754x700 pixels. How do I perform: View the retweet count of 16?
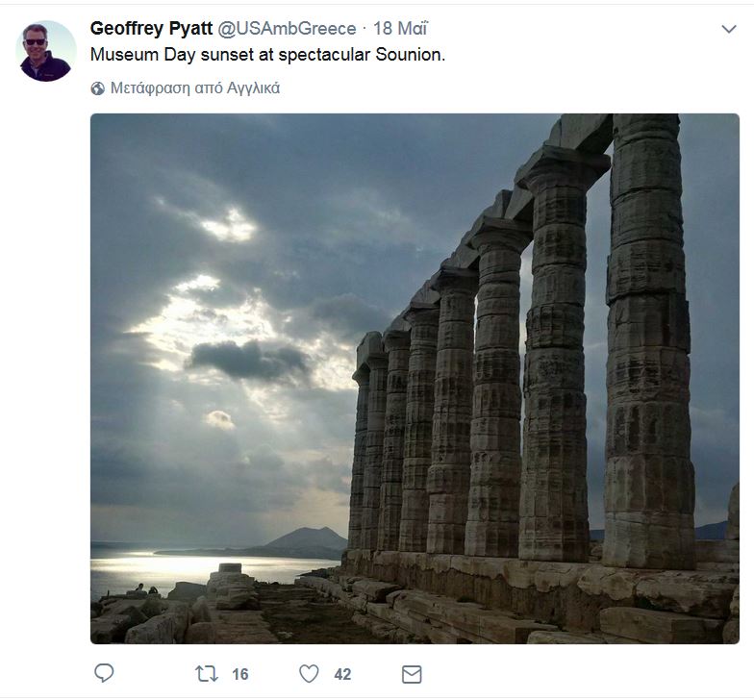tap(240, 674)
